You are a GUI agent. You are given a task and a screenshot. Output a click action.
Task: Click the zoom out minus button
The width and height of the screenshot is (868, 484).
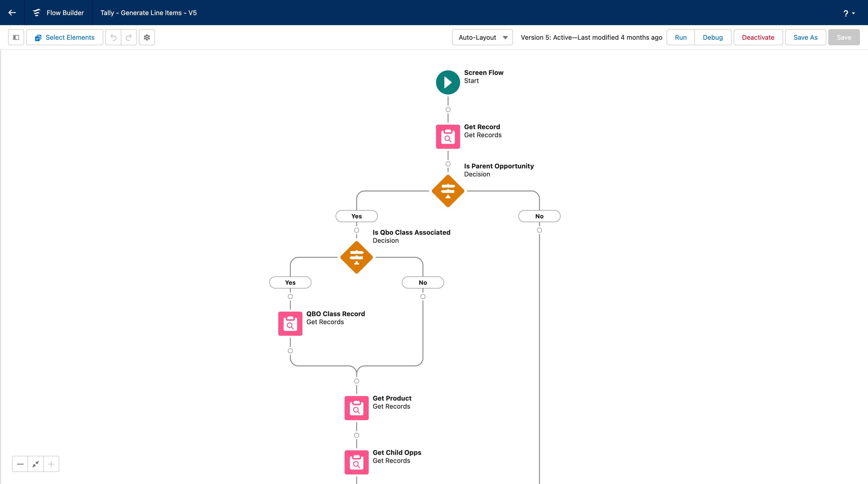coord(20,464)
